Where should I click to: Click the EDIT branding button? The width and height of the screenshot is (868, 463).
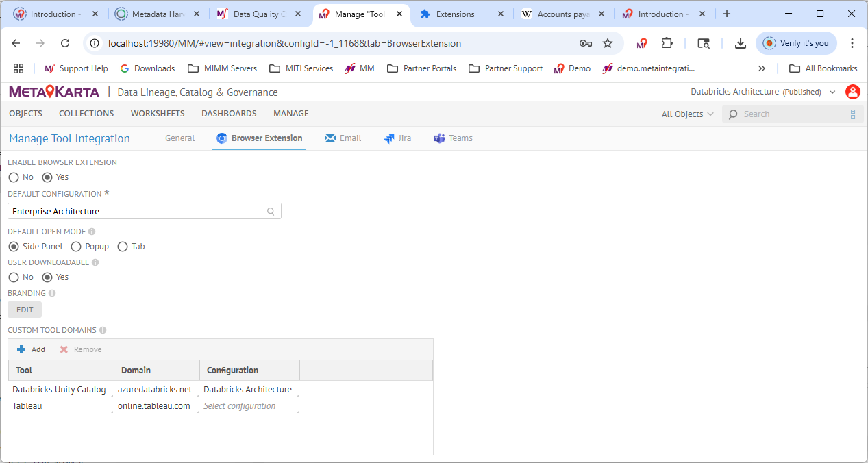pos(25,310)
